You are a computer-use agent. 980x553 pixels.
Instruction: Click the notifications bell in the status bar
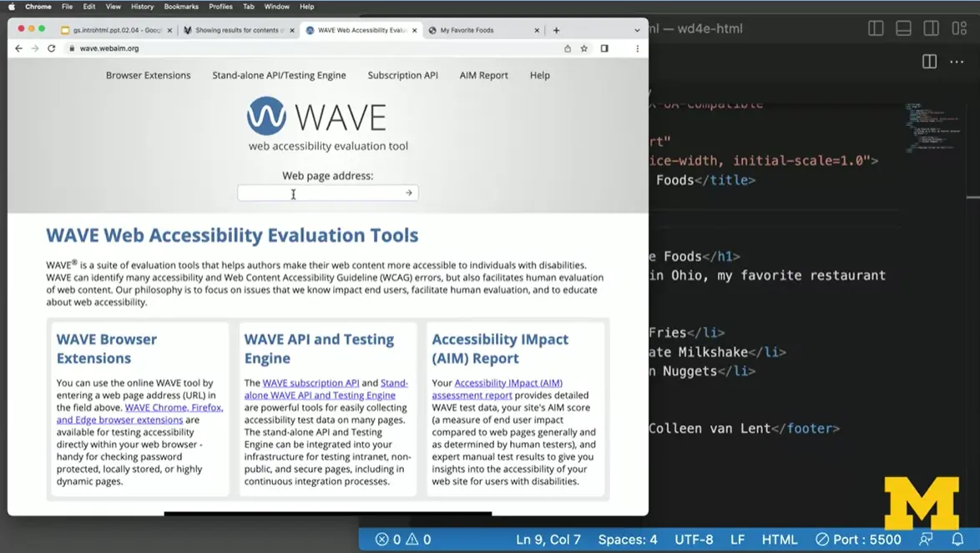click(x=959, y=540)
